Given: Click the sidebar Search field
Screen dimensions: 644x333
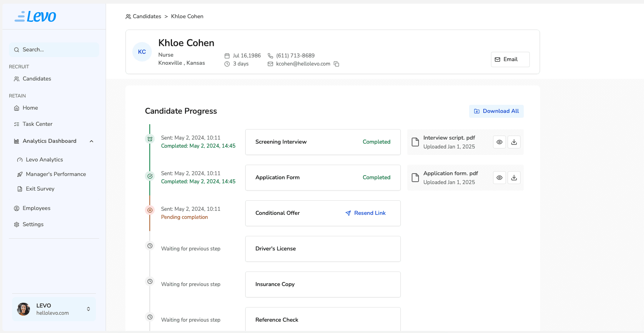Looking at the screenshot, I should pos(54,50).
